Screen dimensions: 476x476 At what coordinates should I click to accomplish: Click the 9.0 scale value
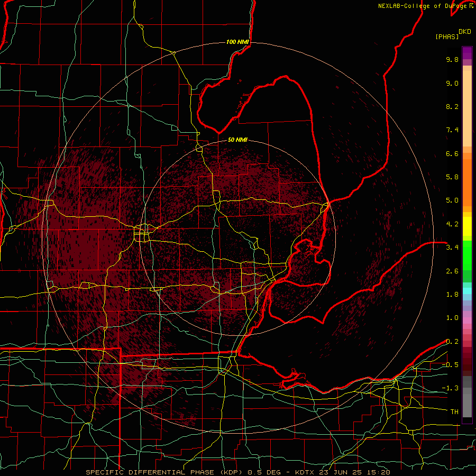click(452, 83)
